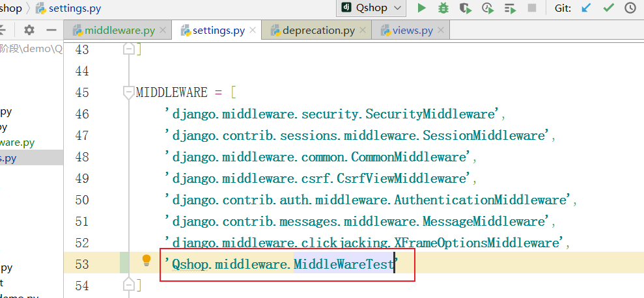The image size is (644, 298).
Task: Click the CsrfViewMiddleware string on line 49
Action: point(318,178)
